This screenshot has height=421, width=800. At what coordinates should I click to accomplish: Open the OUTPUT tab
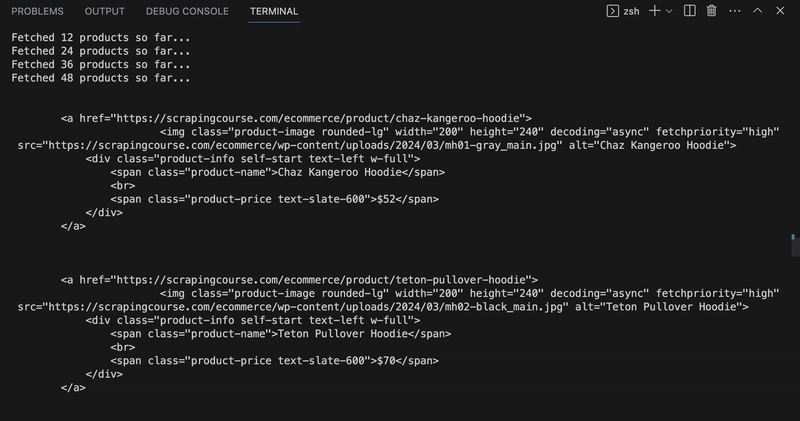click(105, 12)
